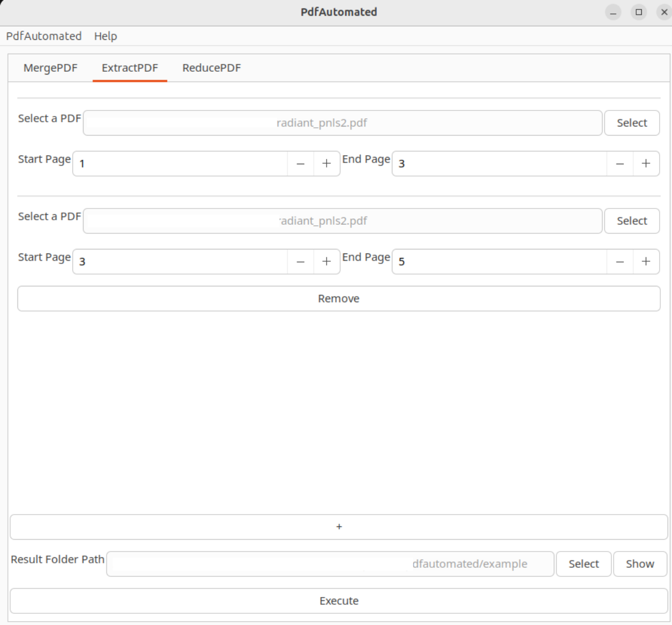Screen dimensions: 672x625
Task: Open the PdfAutomated menu
Action: pos(44,36)
